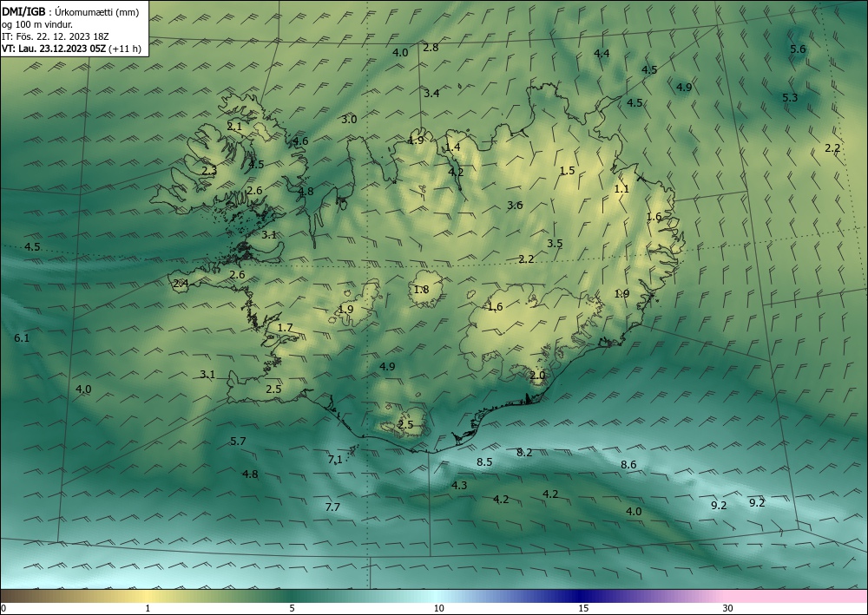The height and width of the screenshot is (615, 868).
Task: Click the 2.0 value near the coast
Action: [537, 376]
